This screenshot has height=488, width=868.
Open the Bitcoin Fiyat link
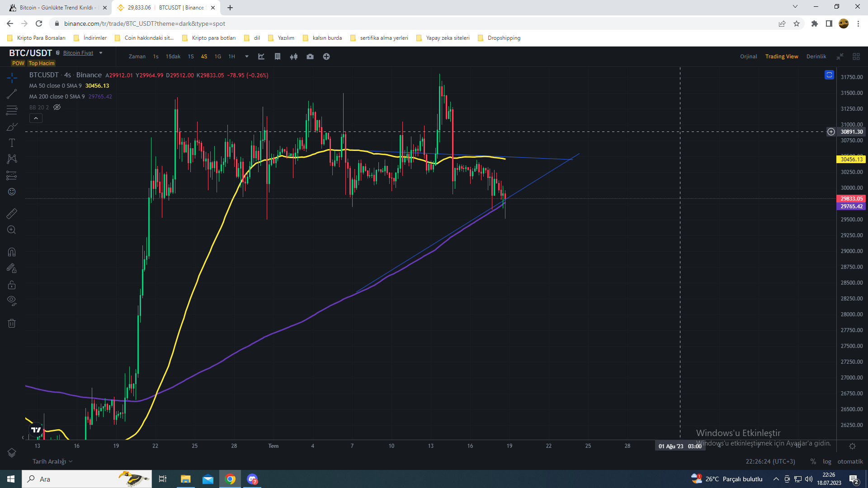click(78, 53)
